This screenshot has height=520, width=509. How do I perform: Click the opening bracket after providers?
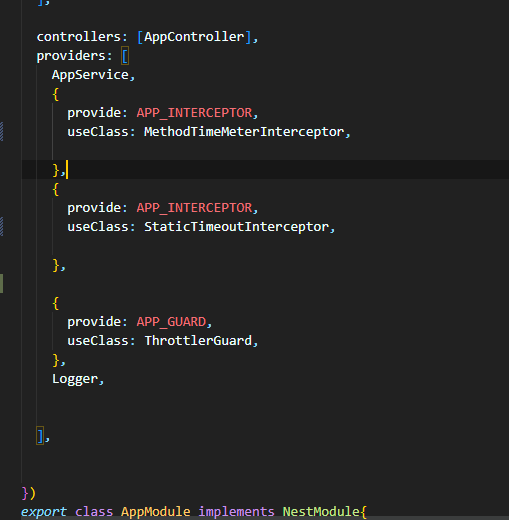tap(125, 56)
